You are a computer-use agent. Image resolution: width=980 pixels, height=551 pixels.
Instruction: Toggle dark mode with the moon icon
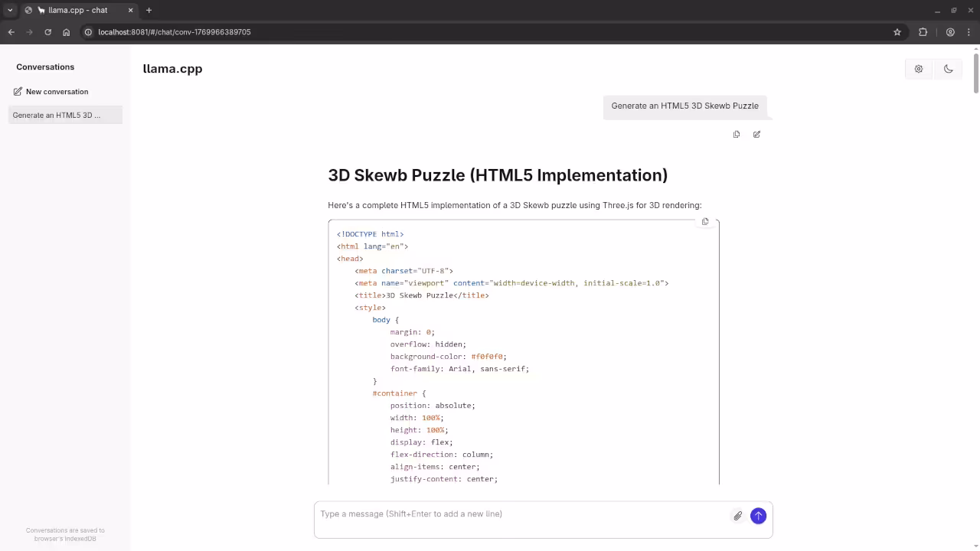click(x=948, y=69)
